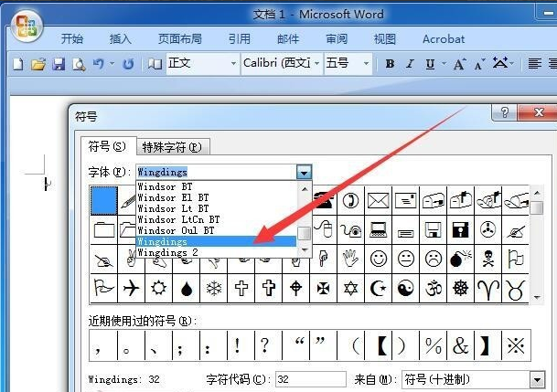Open the undo history dropdown arrow
Image resolution: width=557 pixels, height=392 pixels.
[112, 64]
